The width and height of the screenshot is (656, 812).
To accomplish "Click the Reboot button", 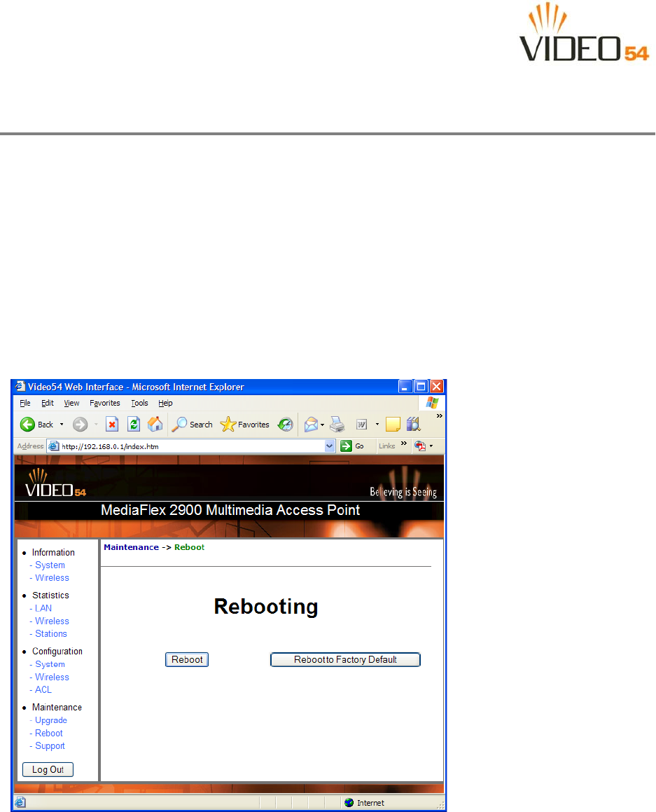I will (x=187, y=660).
